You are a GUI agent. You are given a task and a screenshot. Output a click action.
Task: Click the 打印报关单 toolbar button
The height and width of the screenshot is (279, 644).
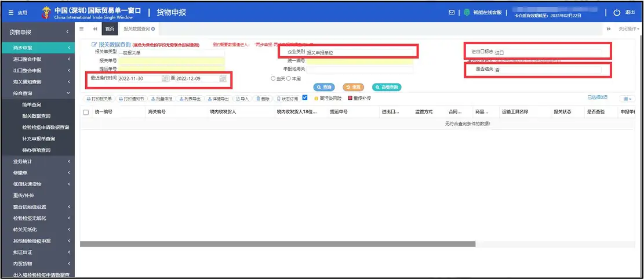coord(99,99)
